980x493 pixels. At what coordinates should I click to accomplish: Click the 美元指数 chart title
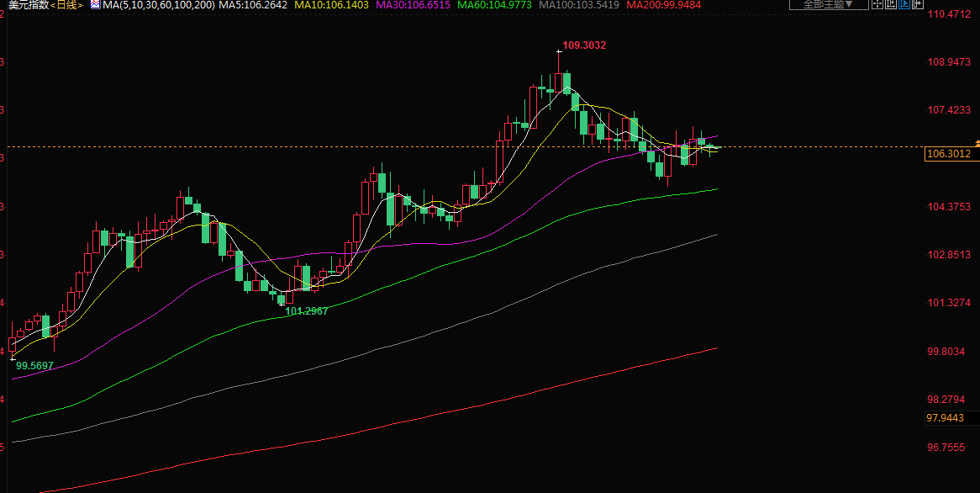tap(27, 5)
